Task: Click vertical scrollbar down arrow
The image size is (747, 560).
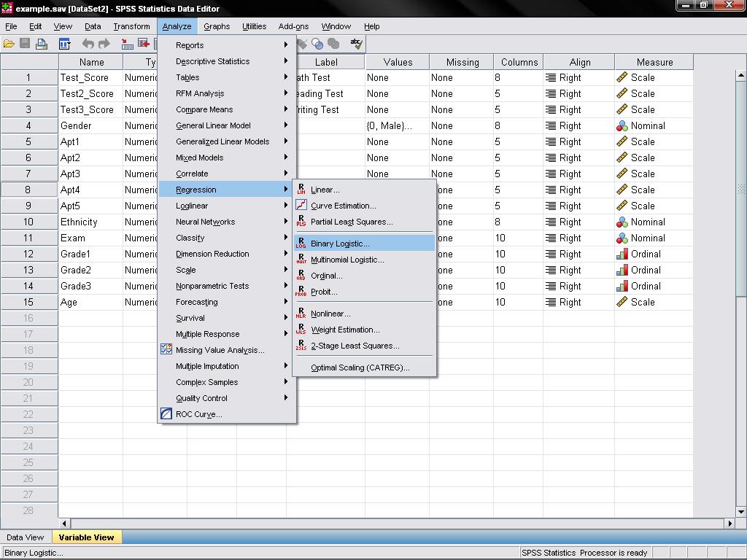Action: (740, 511)
